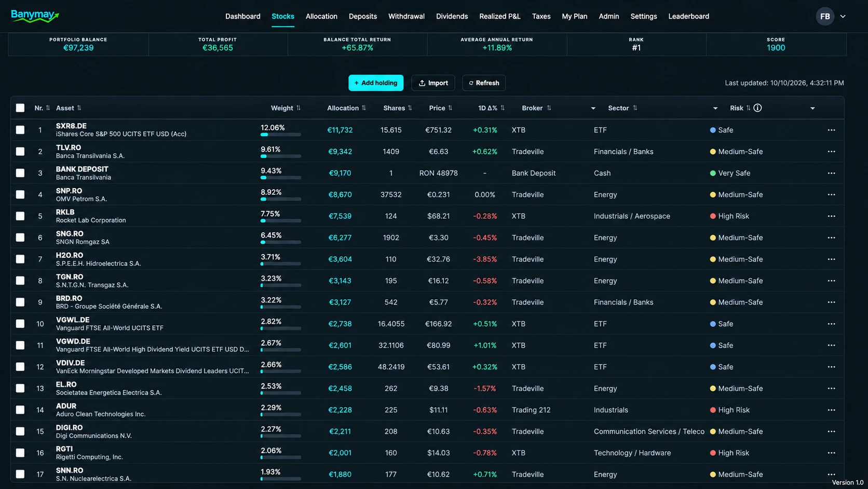Click the weight bar for RKLB
This screenshot has height=489, width=868.
pyautogui.click(x=281, y=221)
